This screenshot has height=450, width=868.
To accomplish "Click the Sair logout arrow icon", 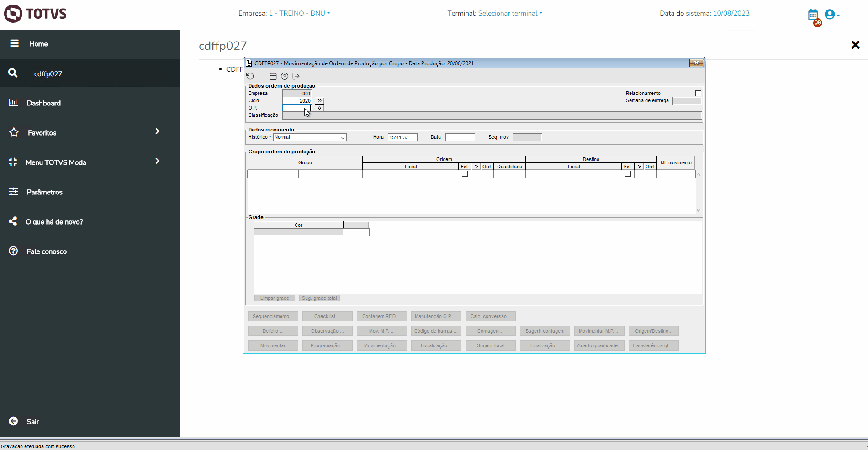I will coord(14,421).
